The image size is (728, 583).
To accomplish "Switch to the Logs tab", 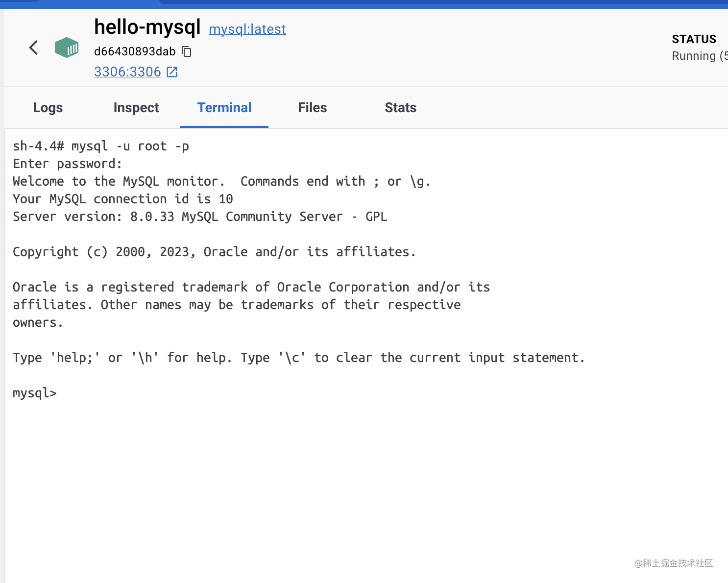I will point(48,108).
